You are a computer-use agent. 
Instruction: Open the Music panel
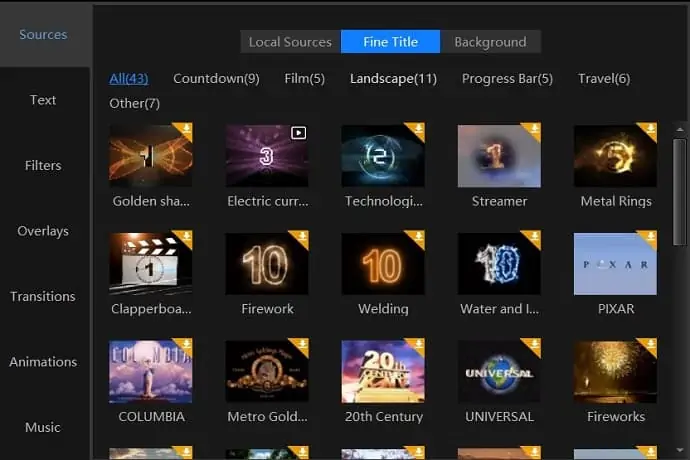coord(43,427)
